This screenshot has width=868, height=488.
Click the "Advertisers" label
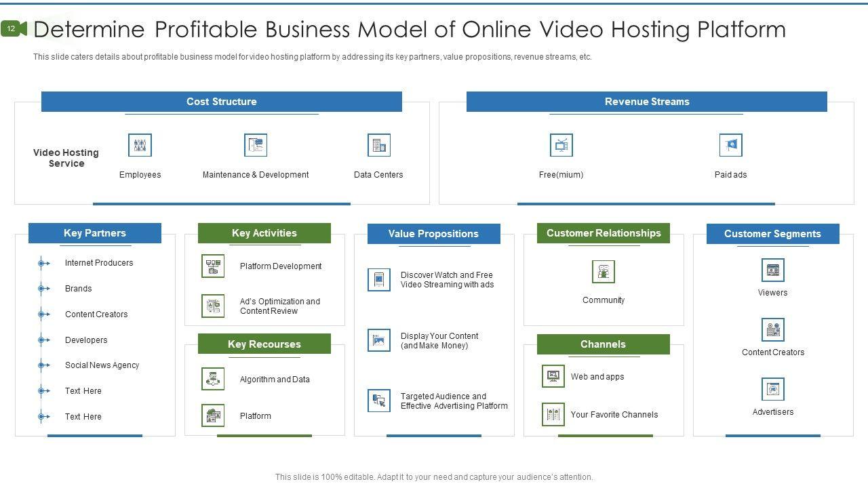(773, 412)
